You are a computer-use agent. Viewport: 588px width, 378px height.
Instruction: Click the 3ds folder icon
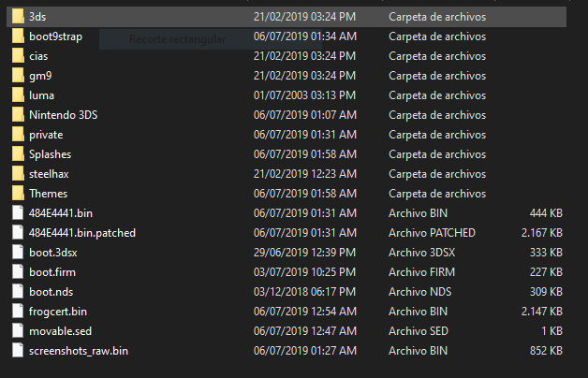click(x=18, y=17)
